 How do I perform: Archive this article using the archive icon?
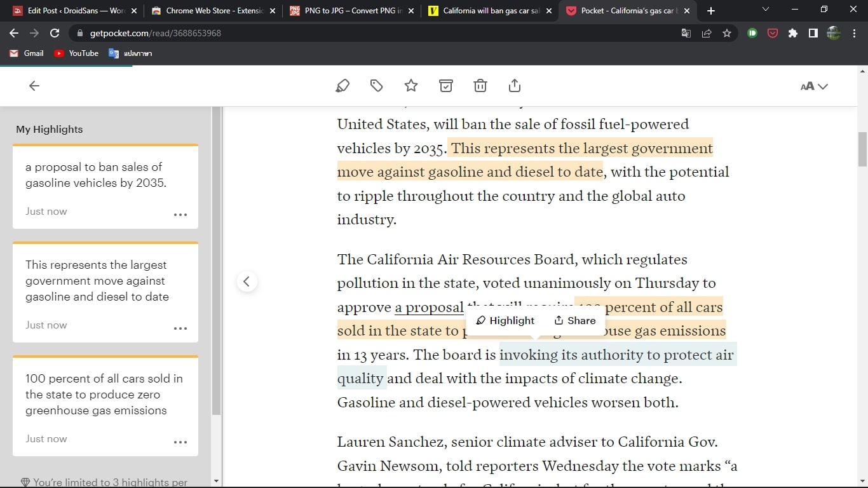pos(446,86)
